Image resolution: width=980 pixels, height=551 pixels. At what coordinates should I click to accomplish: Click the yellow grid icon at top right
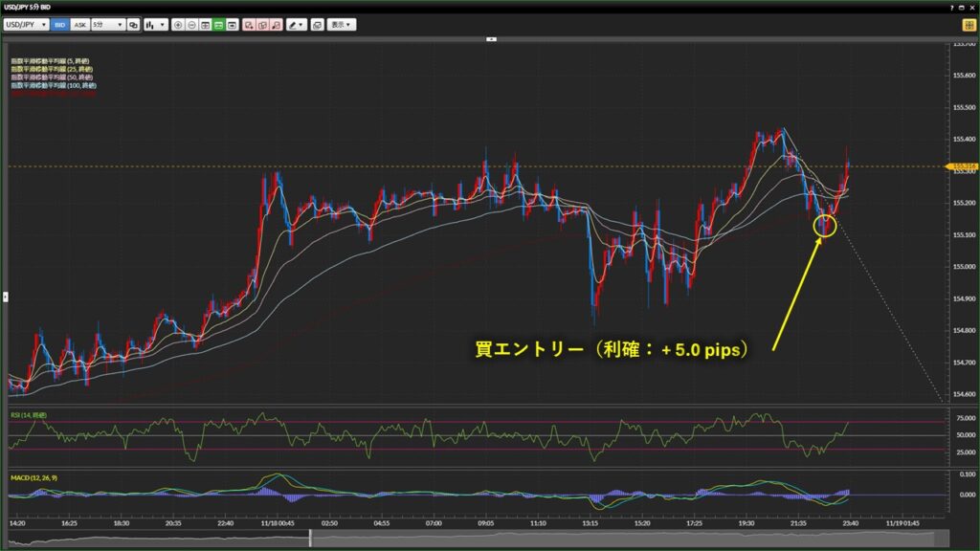pyautogui.click(x=969, y=24)
